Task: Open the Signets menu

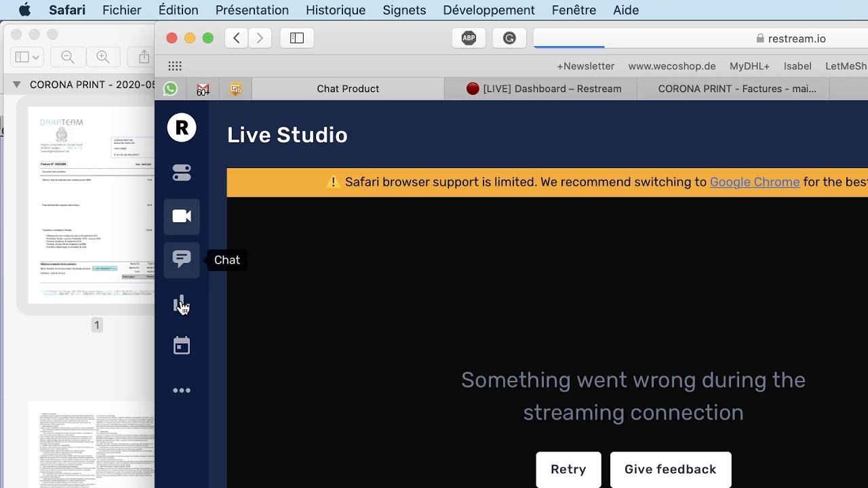Action: click(x=404, y=10)
